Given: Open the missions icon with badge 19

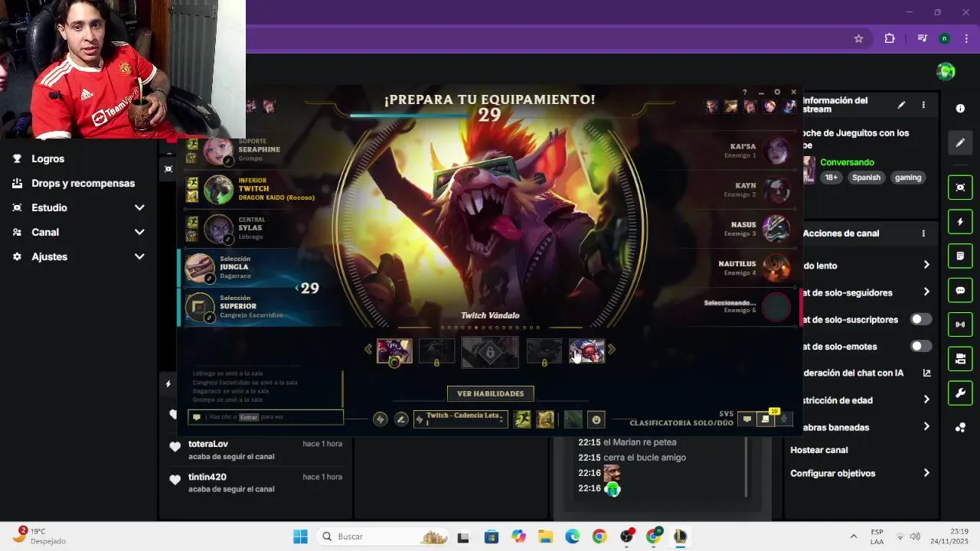Looking at the screenshot, I should point(765,419).
